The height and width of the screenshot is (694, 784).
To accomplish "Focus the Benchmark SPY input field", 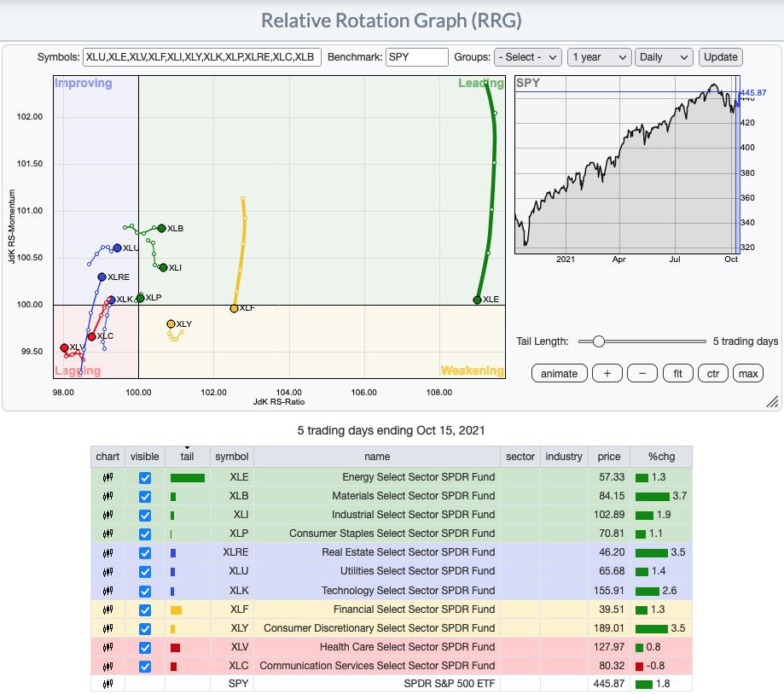I will [417, 57].
